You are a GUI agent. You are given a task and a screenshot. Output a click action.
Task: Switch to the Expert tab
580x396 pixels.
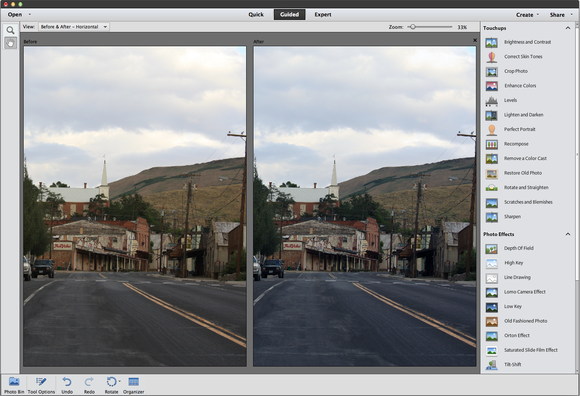pos(323,14)
